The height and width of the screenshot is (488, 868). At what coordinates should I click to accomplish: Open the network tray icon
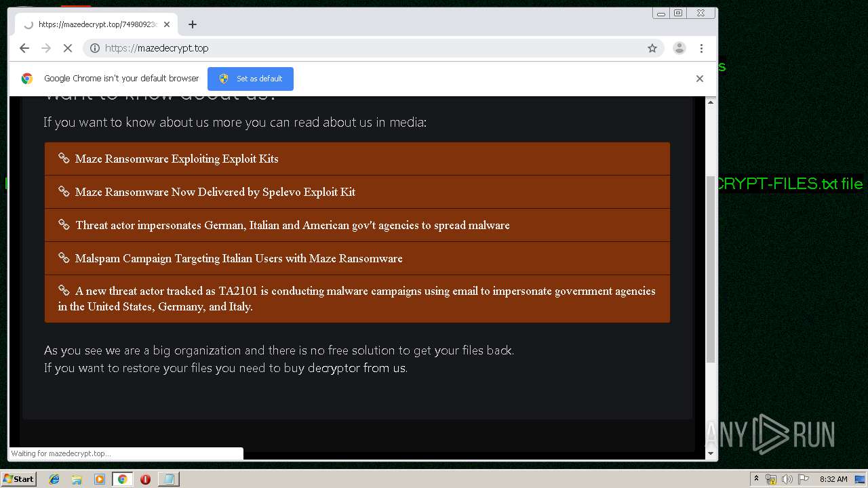[x=771, y=479]
